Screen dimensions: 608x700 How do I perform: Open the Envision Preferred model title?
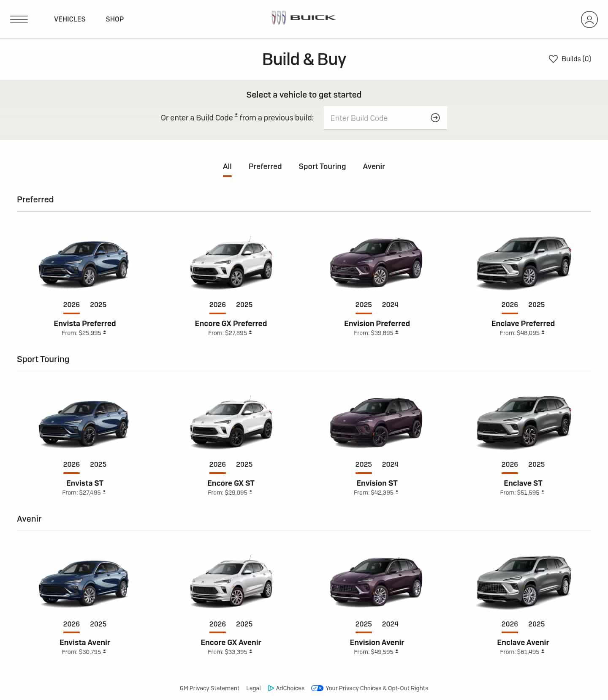click(377, 324)
